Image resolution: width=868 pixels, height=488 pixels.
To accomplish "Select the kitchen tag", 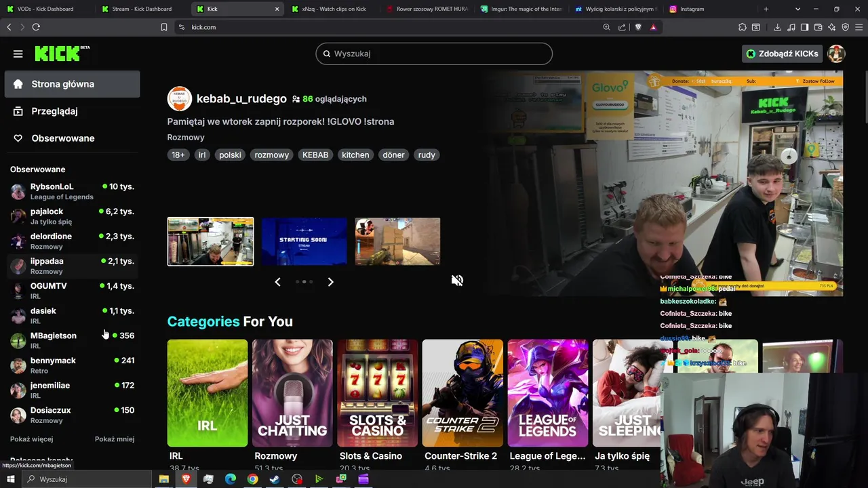I will (355, 155).
